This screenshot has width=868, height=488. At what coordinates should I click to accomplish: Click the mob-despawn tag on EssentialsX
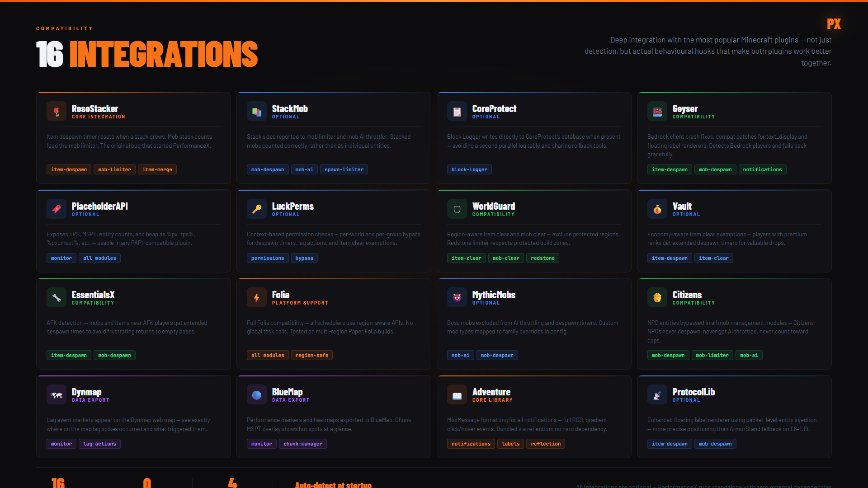(114, 355)
